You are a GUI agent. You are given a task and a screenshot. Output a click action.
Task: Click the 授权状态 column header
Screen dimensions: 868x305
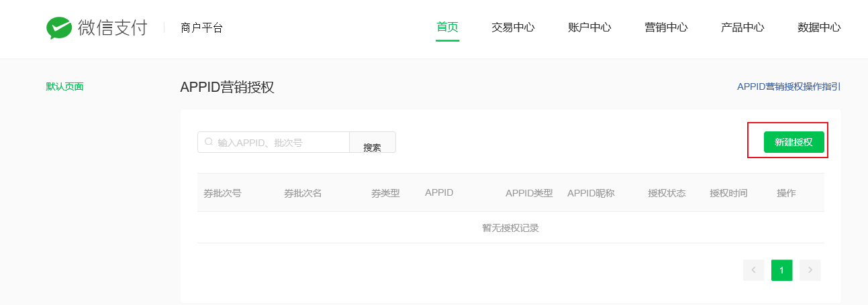(667, 193)
